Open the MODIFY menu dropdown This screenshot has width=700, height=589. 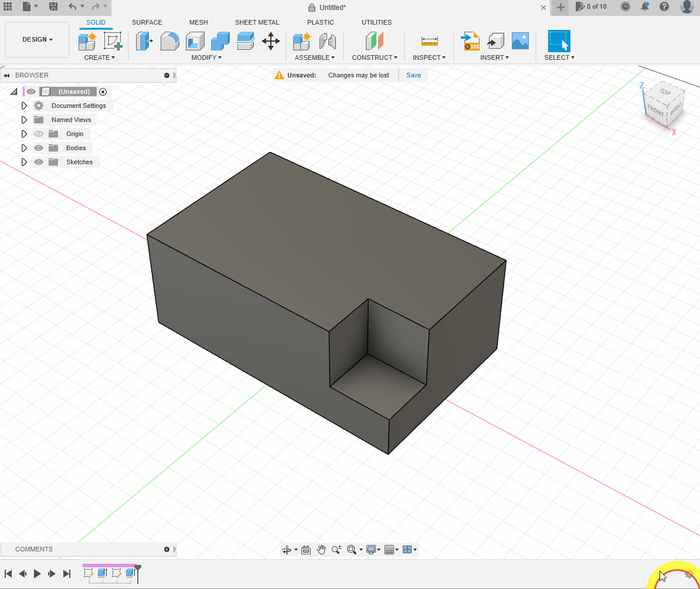tap(206, 57)
